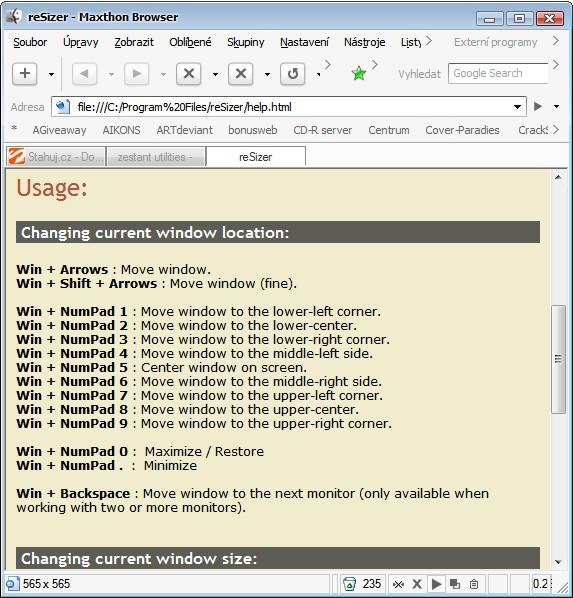Open the Nastavení menu
Image resolution: width=573 pixels, height=598 pixels.
[304, 42]
